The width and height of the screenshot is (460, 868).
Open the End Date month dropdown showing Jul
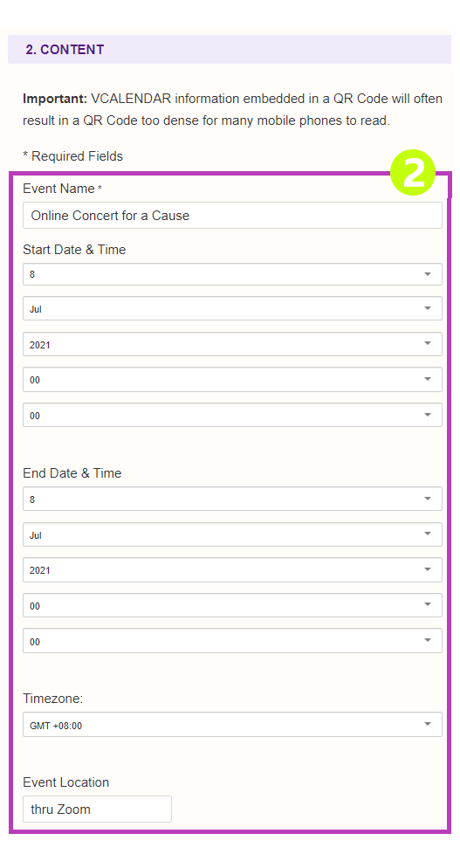point(232,534)
